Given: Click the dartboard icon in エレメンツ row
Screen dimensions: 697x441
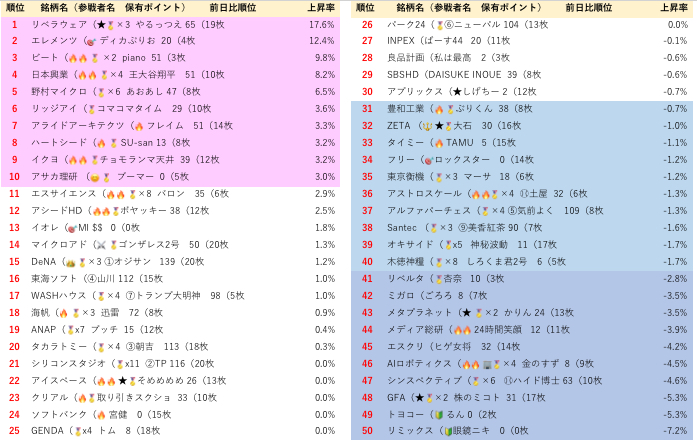Looking at the screenshot, I should 92,42.
